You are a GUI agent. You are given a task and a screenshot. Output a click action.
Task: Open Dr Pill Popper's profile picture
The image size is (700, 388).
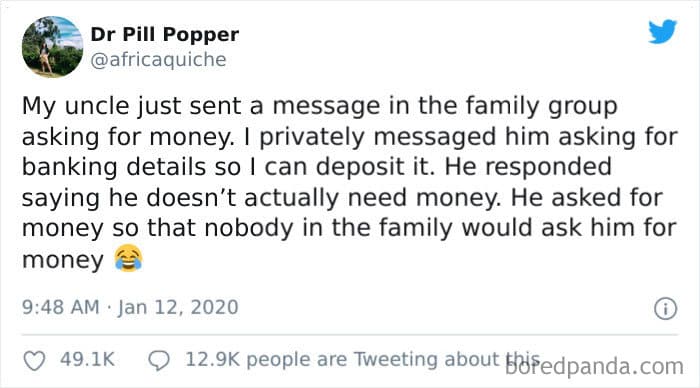coord(53,47)
